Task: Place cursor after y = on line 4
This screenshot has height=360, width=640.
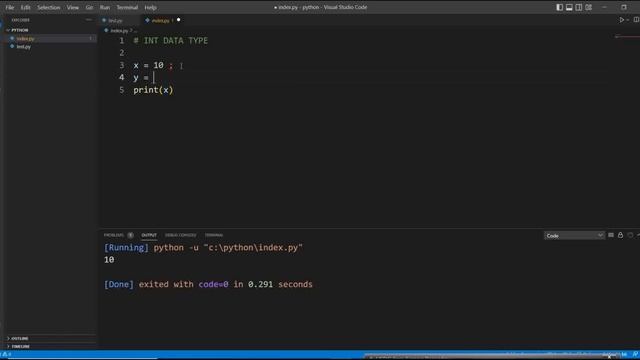Action: pyautogui.click(x=154, y=78)
